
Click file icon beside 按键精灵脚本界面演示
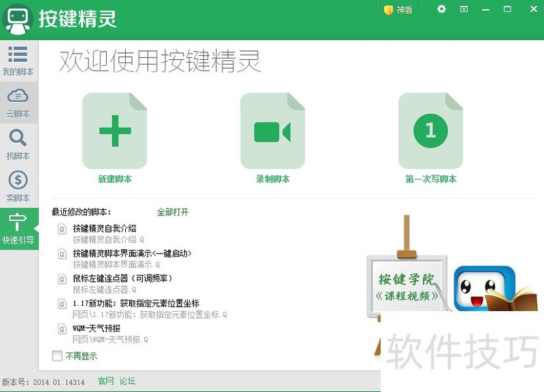[62, 254]
